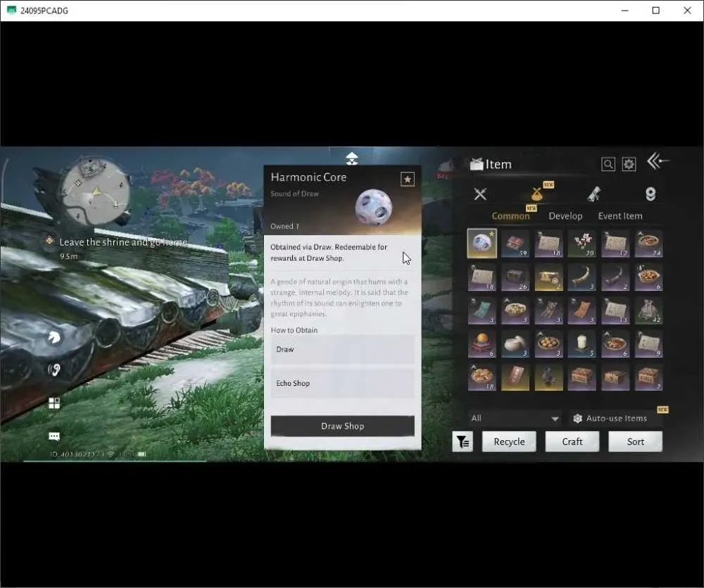The width and height of the screenshot is (704, 588).
Task: Toggle favorite star on Harmonic Core
Action: 407,180
